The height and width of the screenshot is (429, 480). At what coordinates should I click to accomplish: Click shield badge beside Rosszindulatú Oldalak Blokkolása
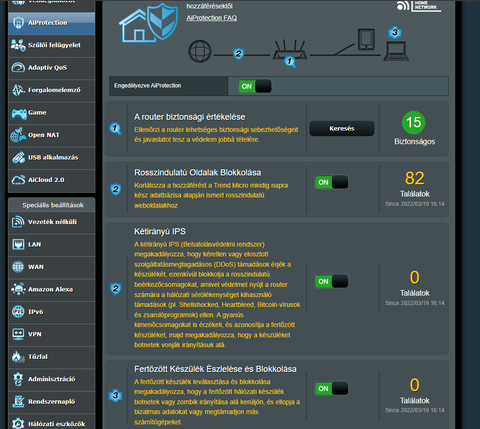(x=116, y=189)
